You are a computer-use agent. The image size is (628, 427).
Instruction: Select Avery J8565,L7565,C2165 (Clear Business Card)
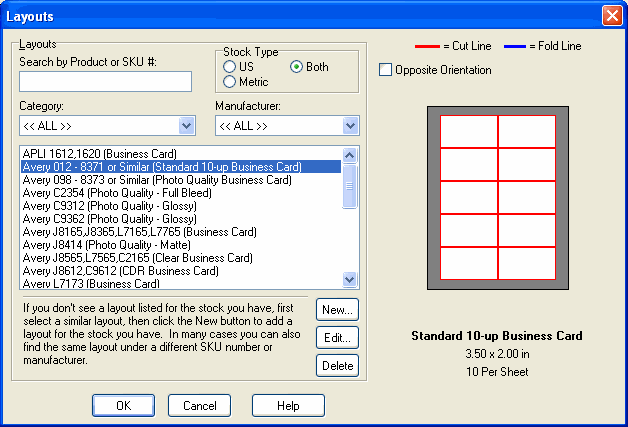pyautogui.click(x=181, y=258)
